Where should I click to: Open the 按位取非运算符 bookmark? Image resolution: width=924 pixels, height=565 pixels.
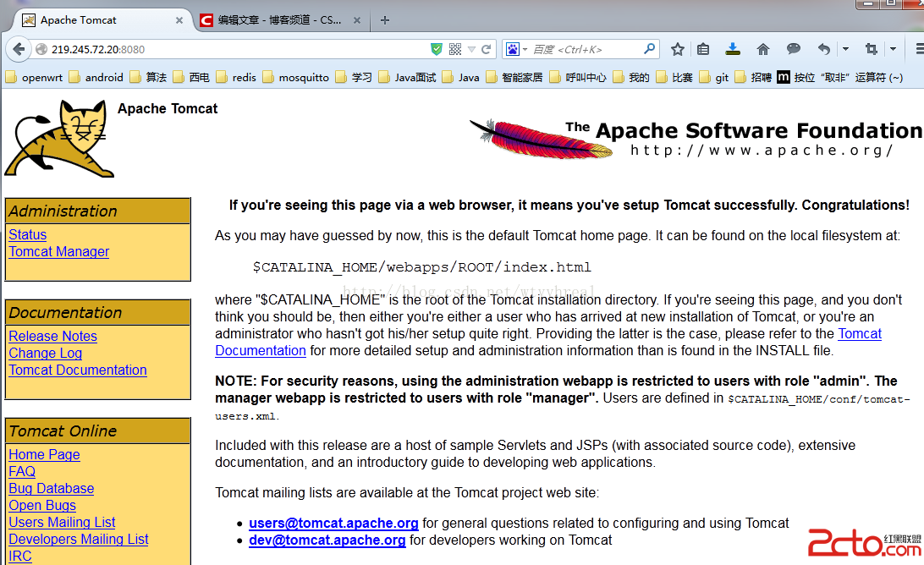[x=840, y=77]
